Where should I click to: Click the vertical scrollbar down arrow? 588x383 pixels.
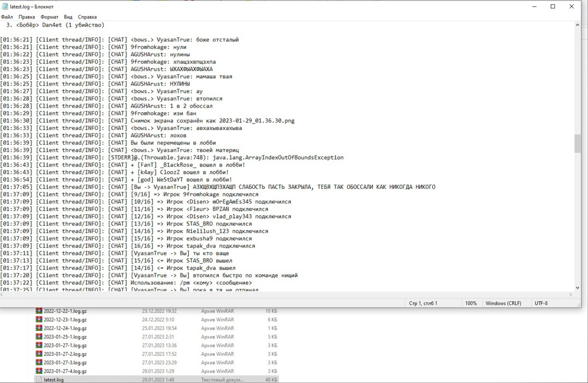click(x=577, y=287)
